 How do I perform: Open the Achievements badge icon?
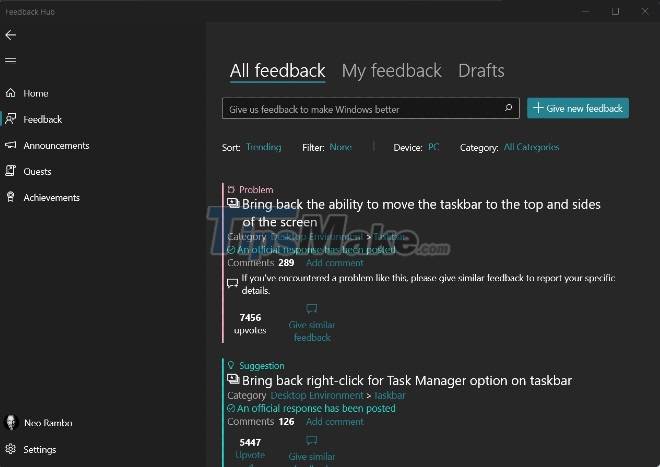[11, 197]
